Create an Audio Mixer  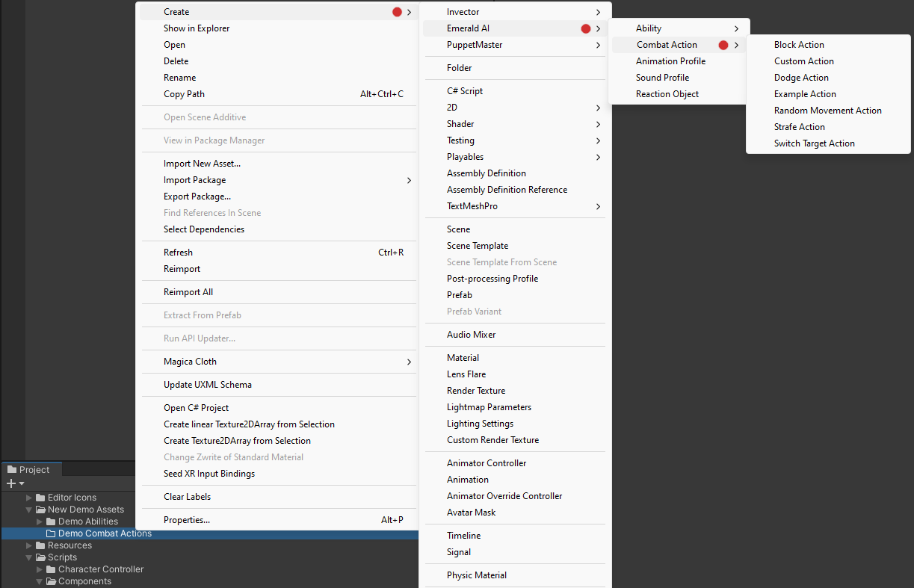point(516,335)
